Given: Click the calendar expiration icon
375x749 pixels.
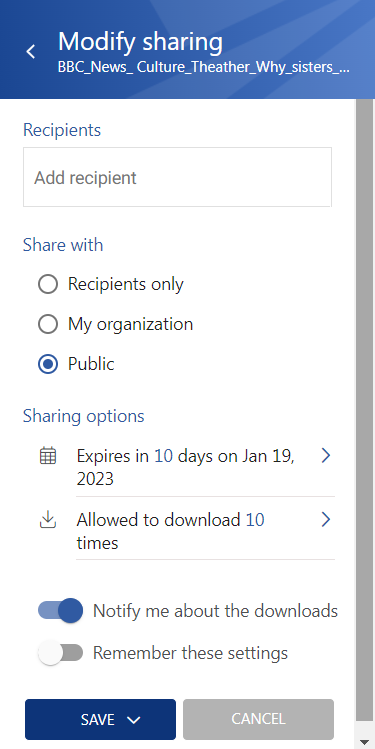Looking at the screenshot, I should coord(48,456).
